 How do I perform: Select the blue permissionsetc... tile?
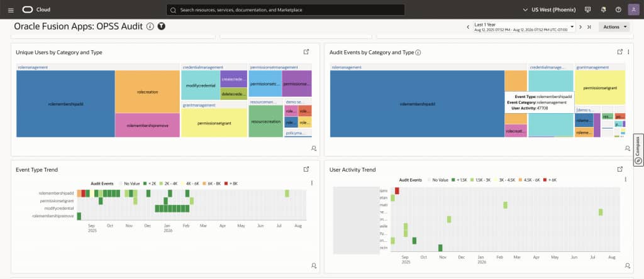(x=265, y=84)
